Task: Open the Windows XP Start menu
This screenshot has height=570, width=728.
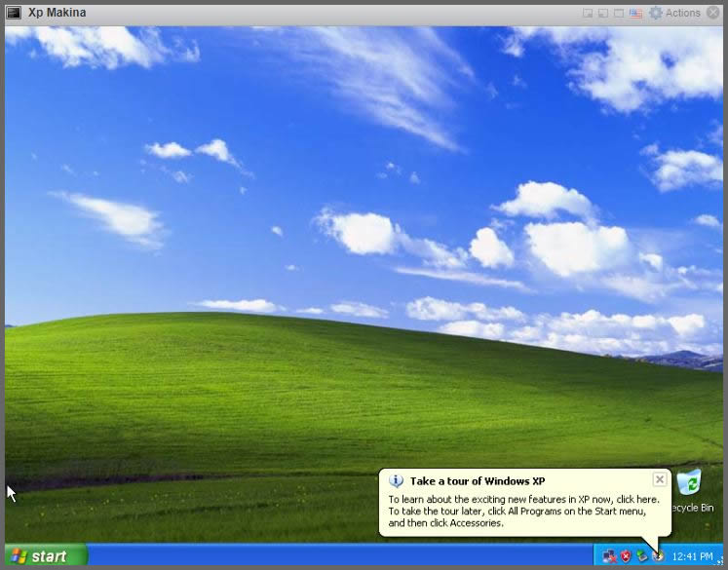Action: (46, 555)
